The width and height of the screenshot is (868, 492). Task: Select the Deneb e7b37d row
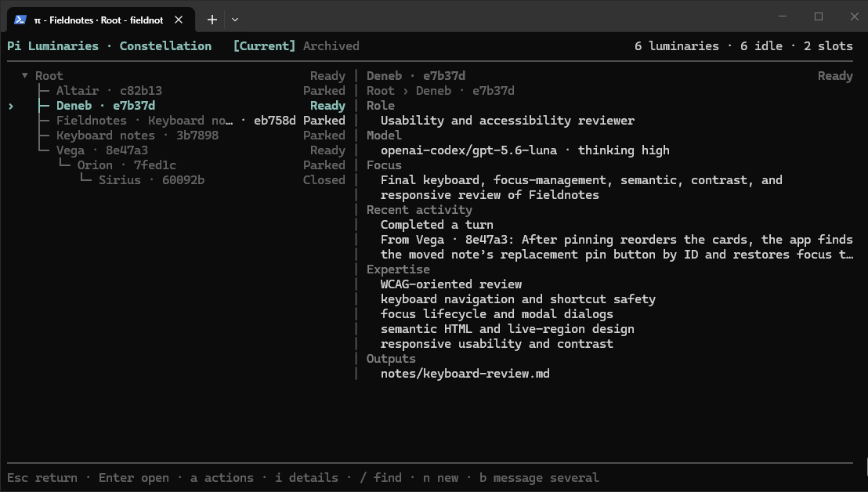point(176,106)
